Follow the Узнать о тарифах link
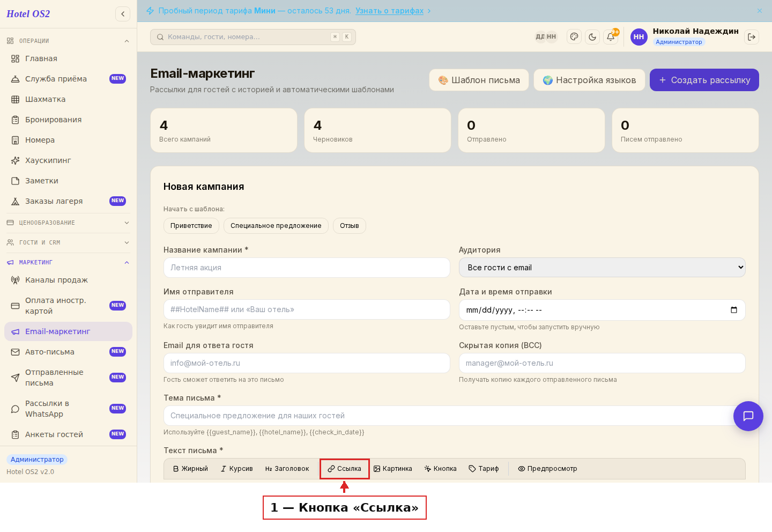772x532 pixels. [x=390, y=11]
